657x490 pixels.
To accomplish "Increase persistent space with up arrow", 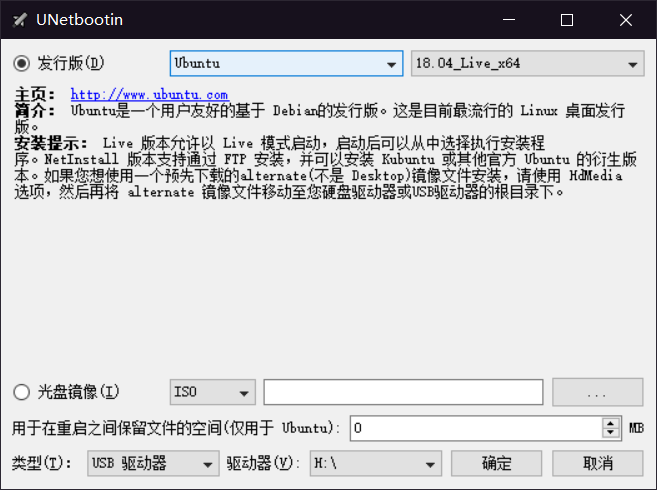I will click(x=611, y=423).
